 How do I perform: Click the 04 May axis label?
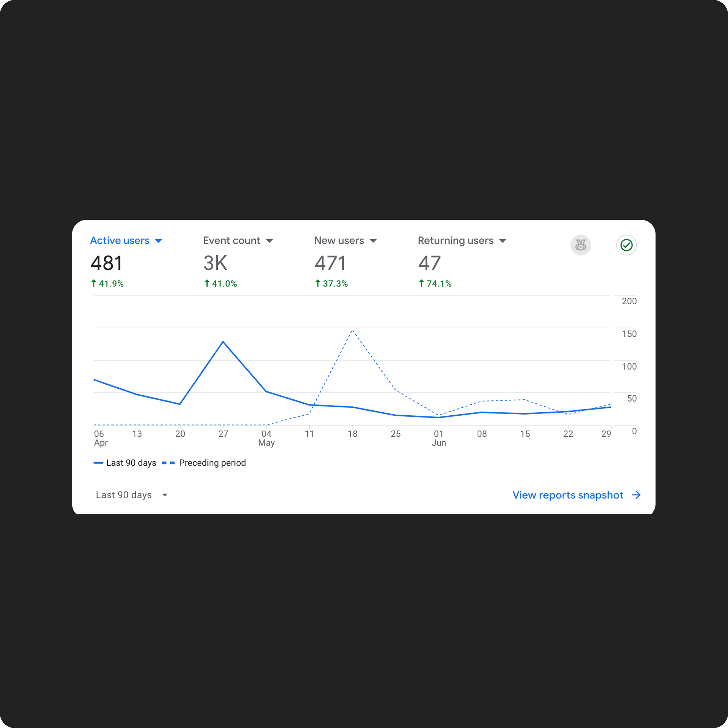[266, 438]
